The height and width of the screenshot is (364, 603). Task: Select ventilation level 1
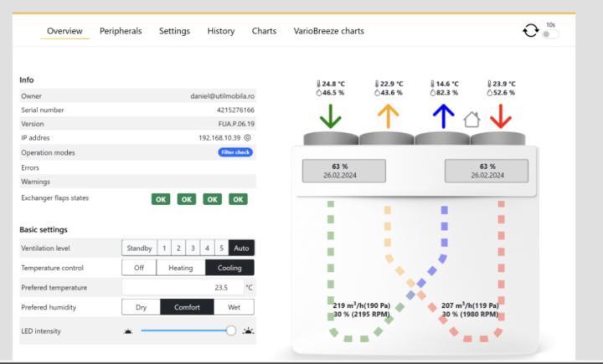164,248
